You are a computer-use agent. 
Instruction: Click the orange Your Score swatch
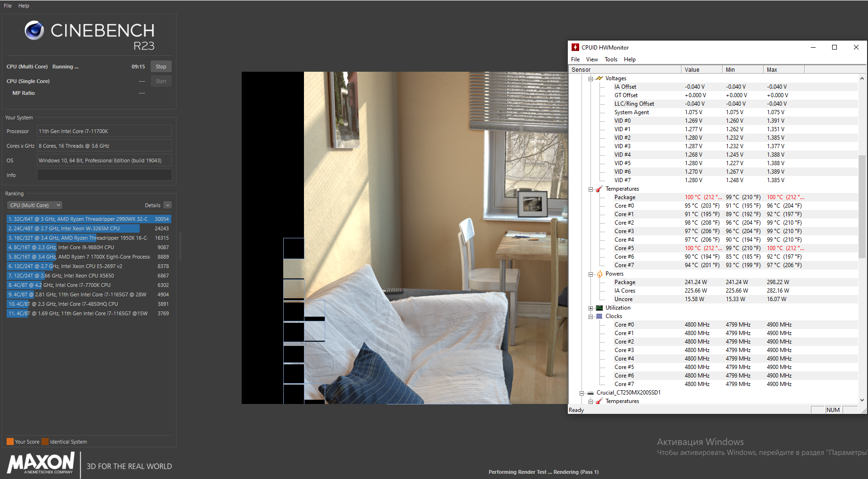(10, 442)
